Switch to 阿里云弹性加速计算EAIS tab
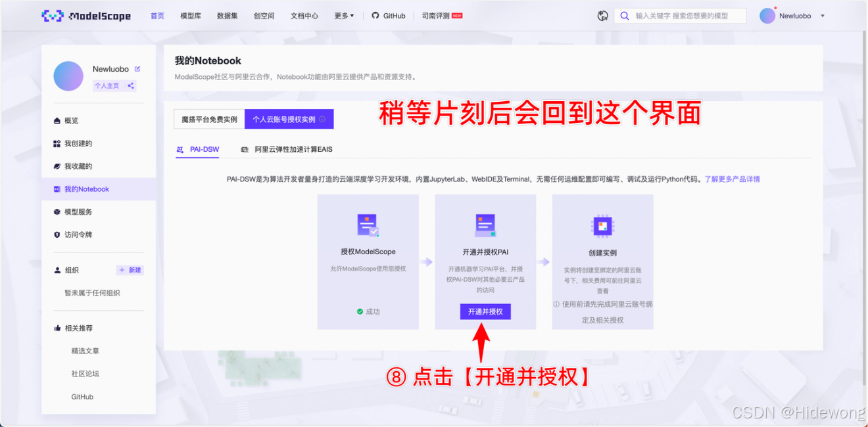The width and height of the screenshot is (868, 427). (x=293, y=149)
